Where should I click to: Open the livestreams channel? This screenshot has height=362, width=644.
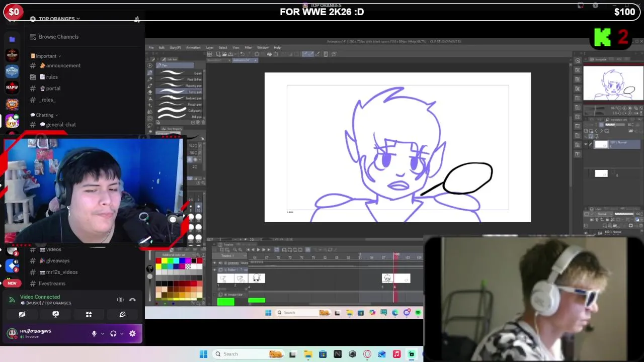coord(52,284)
